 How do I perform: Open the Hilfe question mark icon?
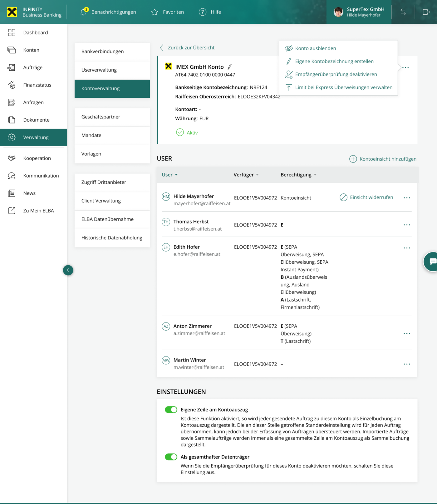(x=203, y=12)
